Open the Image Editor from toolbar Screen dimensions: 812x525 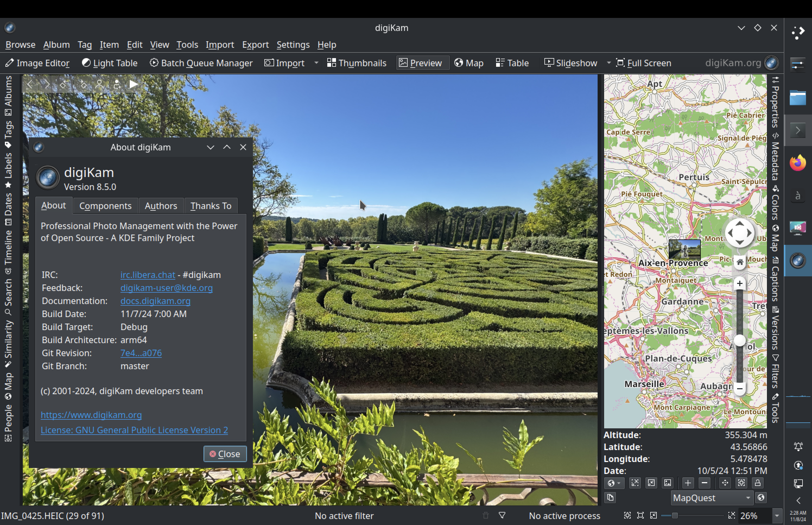point(37,63)
